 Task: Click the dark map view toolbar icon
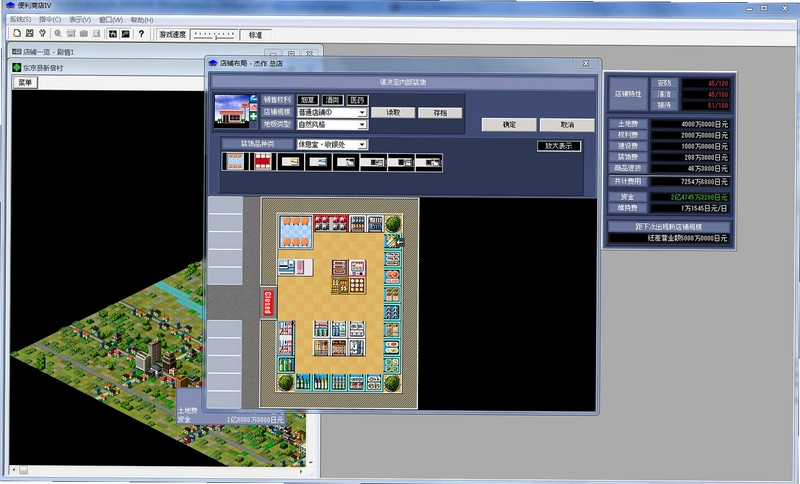[x=112, y=34]
